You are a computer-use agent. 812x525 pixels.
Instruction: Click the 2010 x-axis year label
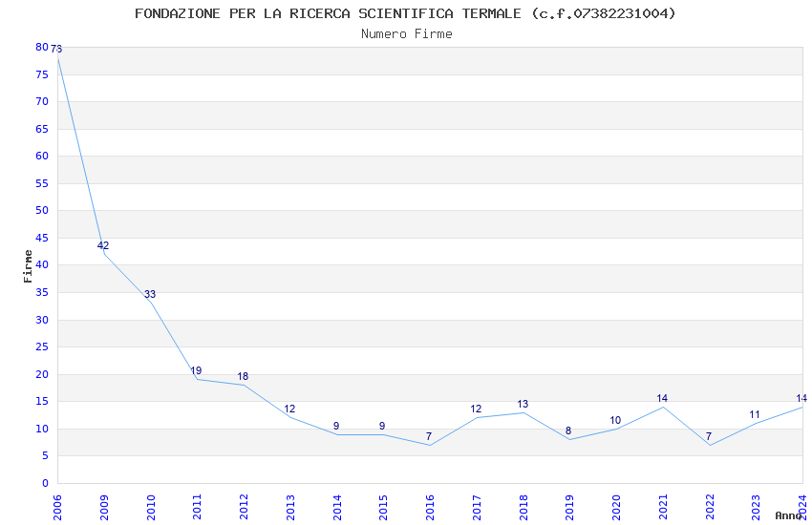coord(150,507)
